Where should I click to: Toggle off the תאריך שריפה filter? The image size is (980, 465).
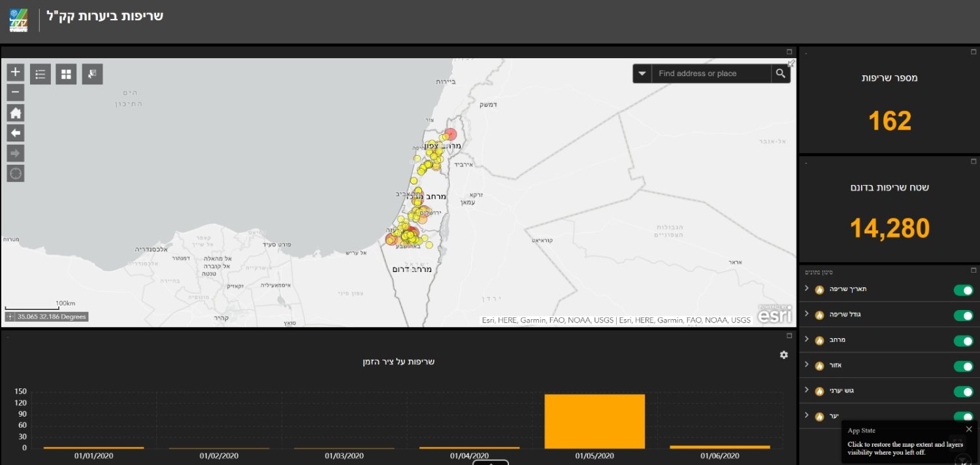pos(963,290)
